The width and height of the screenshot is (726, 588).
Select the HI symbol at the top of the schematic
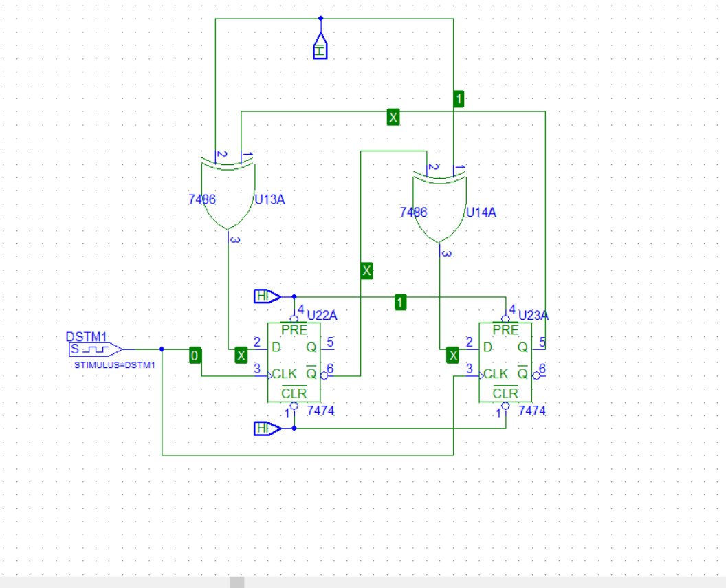[x=320, y=45]
